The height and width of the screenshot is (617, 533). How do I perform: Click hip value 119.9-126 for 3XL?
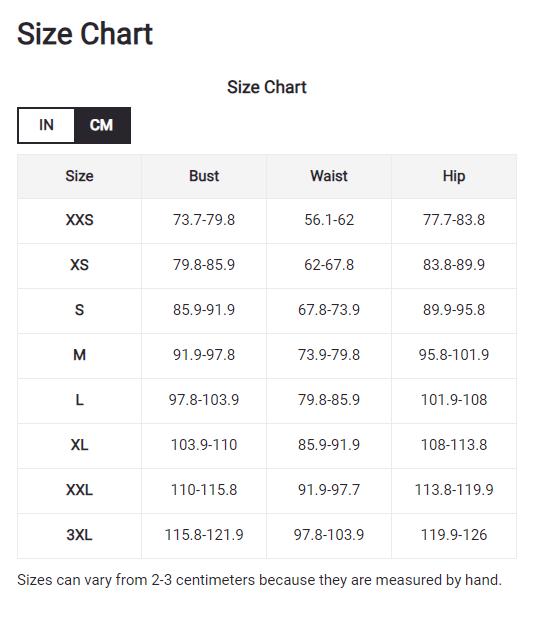(x=454, y=535)
